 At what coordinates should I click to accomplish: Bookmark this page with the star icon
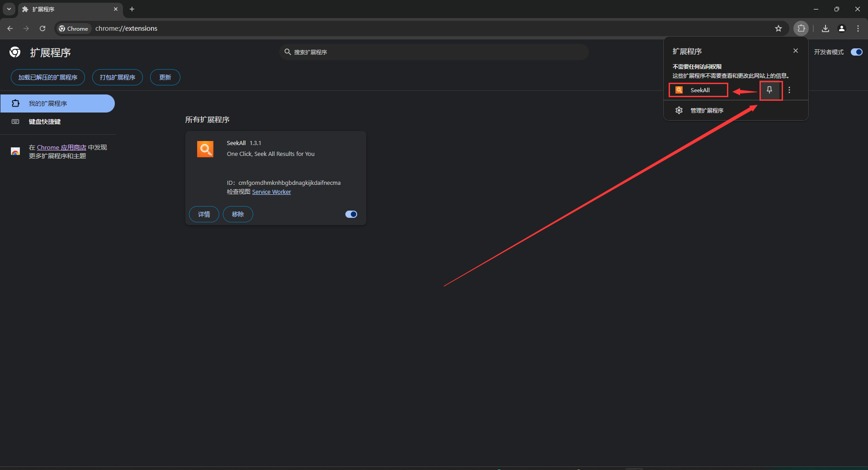click(x=778, y=28)
